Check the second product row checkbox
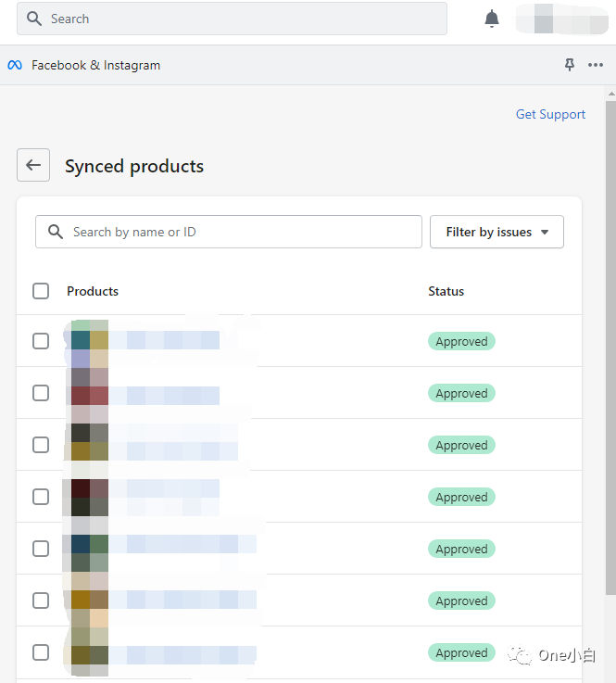616x683 pixels. click(41, 393)
